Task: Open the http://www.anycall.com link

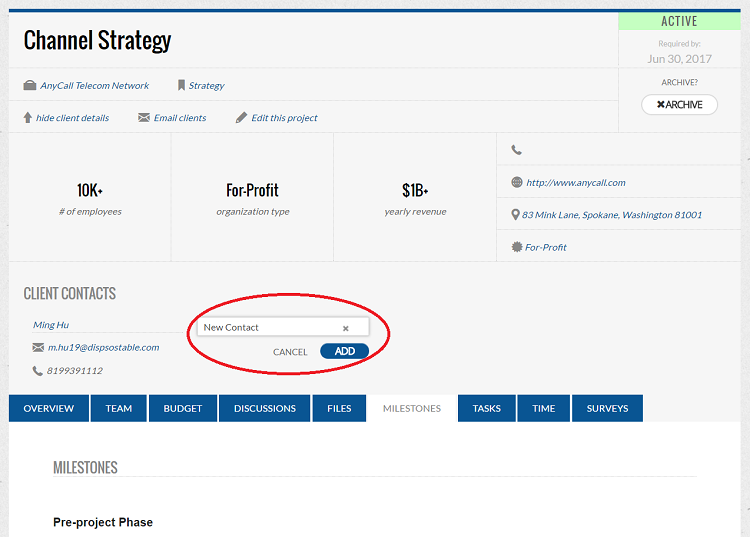Action: coord(575,183)
